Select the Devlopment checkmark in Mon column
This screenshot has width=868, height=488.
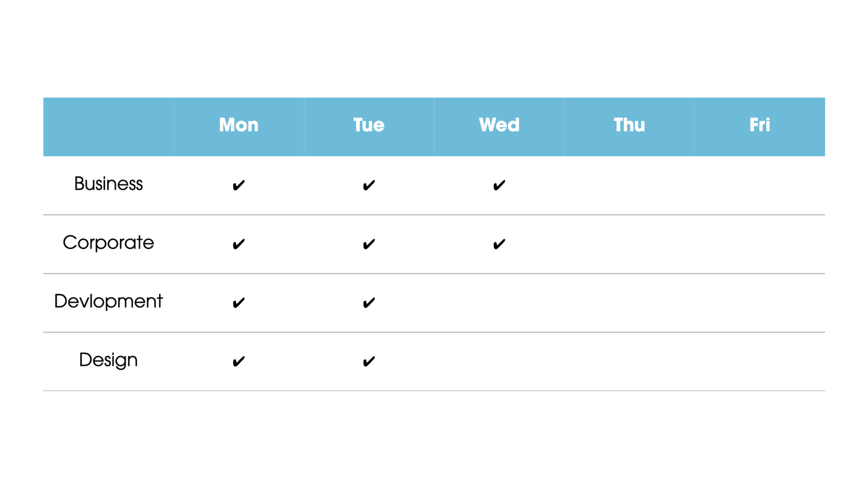pos(239,302)
